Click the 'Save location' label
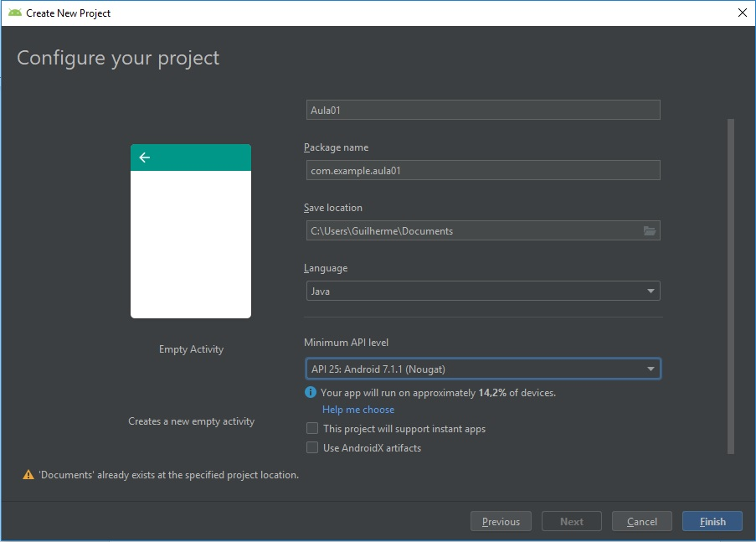Viewport: 756px width, 542px height. (x=333, y=208)
